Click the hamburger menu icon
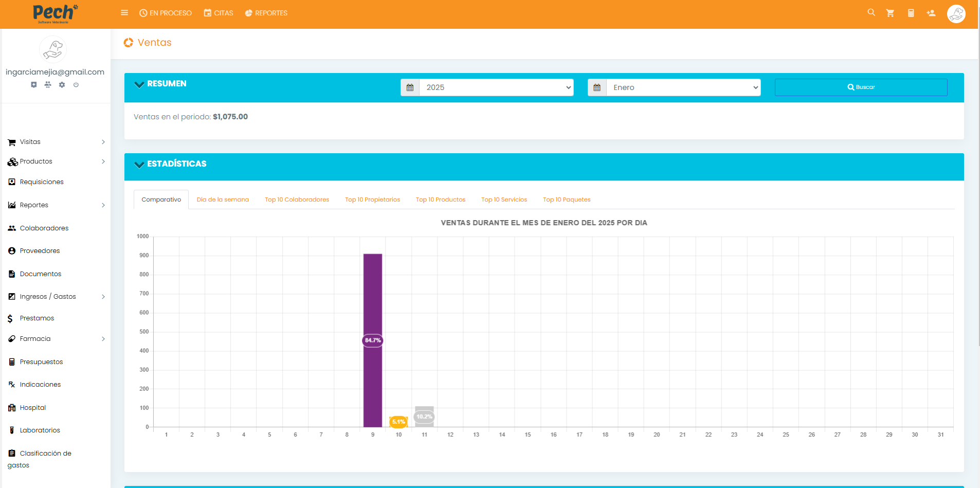This screenshot has width=980, height=488. pos(124,13)
